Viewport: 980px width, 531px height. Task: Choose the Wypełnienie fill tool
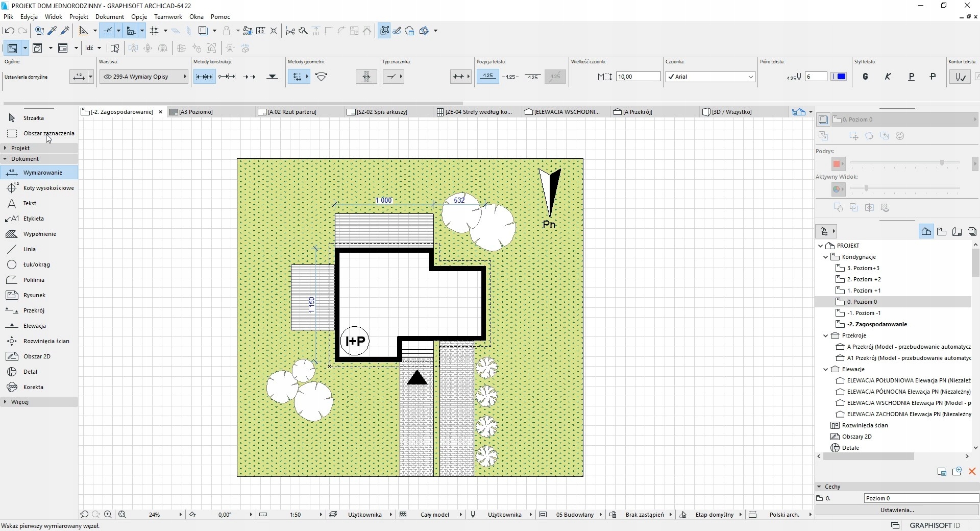pos(39,234)
